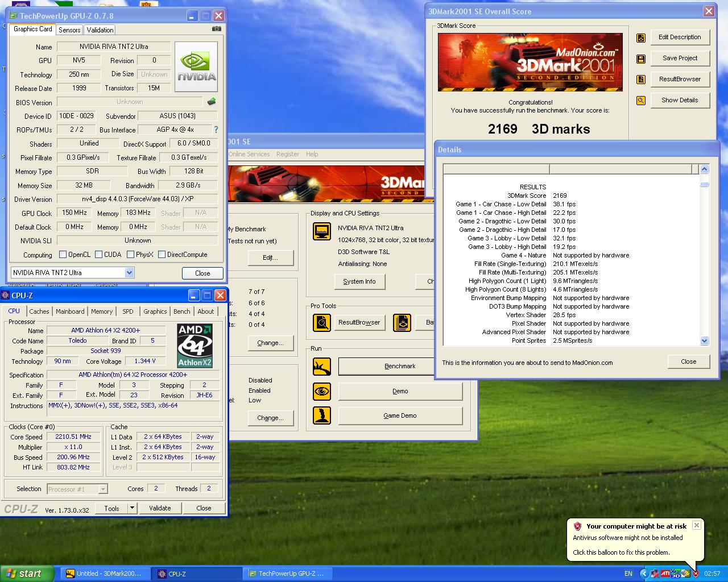728x582 pixels.
Task: Click the Save Project floppy disk icon
Action: click(641, 59)
